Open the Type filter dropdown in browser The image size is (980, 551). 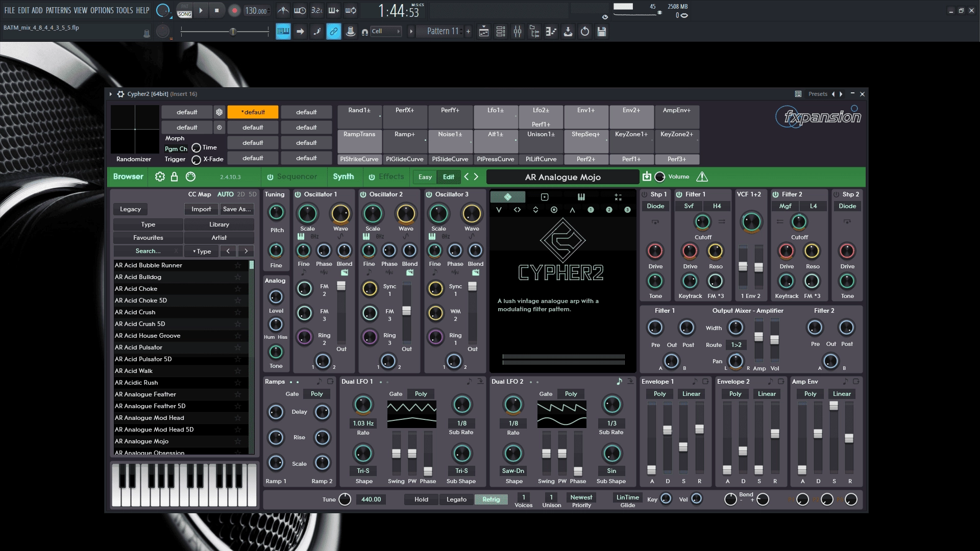(202, 251)
